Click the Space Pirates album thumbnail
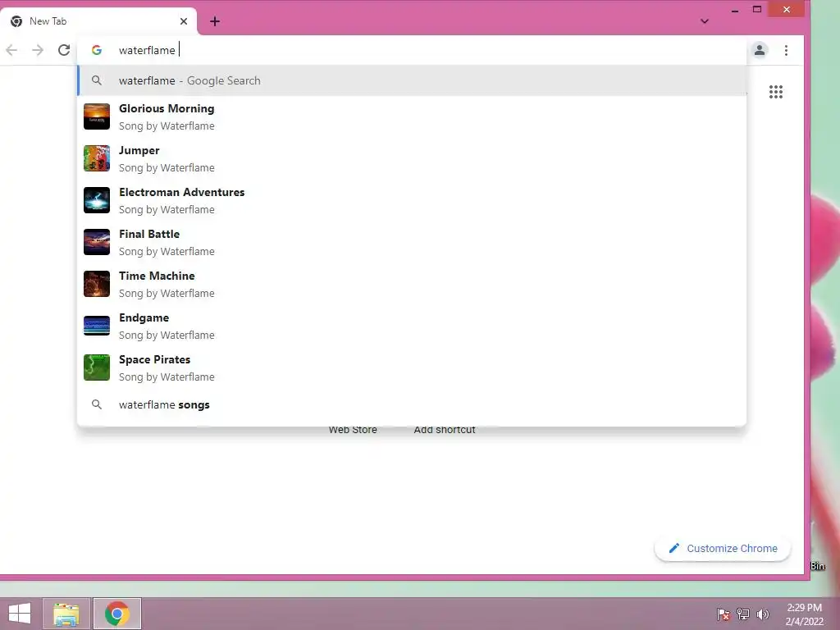 [97, 367]
